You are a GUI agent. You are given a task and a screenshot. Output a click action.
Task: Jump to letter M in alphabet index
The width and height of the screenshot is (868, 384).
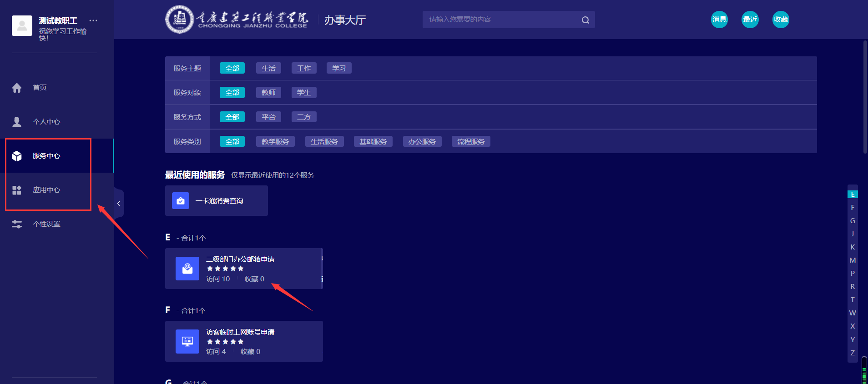853,260
